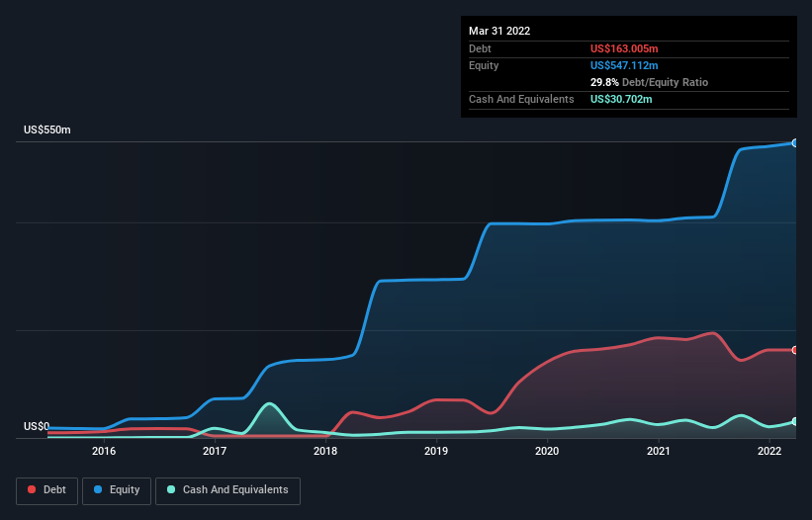The image size is (812, 520).
Task: Click the US$0 y-axis label
Action: click(37, 426)
